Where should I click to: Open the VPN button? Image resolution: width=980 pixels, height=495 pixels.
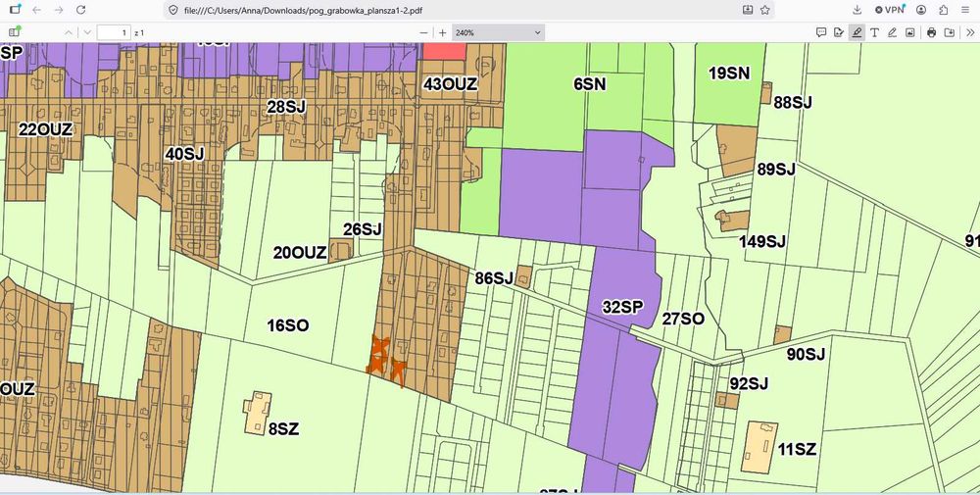coord(890,10)
